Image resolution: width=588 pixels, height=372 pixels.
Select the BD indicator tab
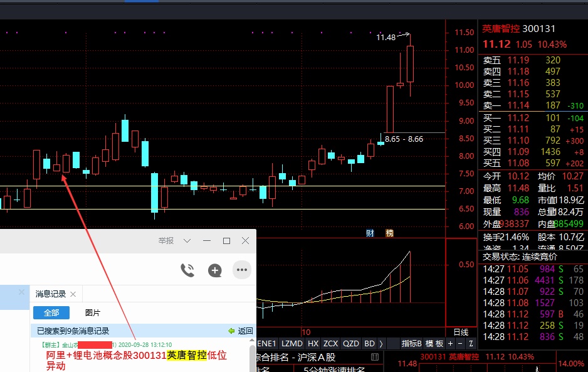[369, 344]
